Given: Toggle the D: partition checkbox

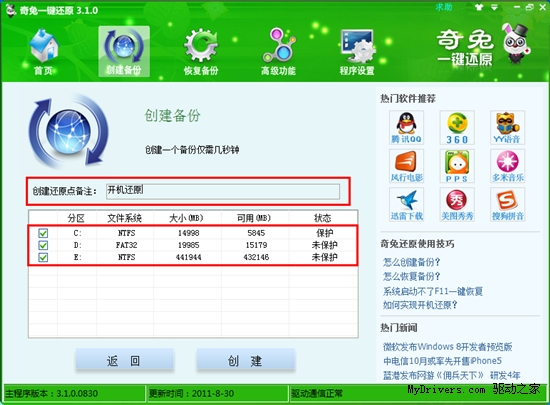Looking at the screenshot, I should click(43, 245).
